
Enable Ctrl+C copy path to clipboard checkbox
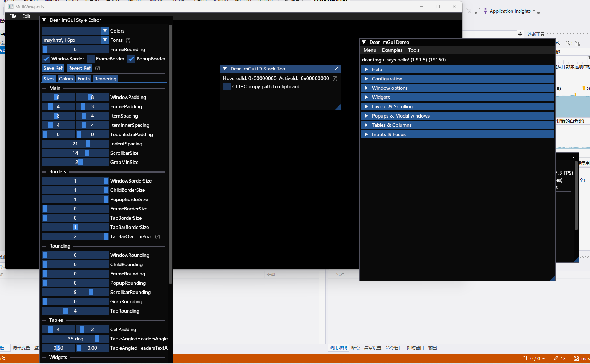point(227,87)
